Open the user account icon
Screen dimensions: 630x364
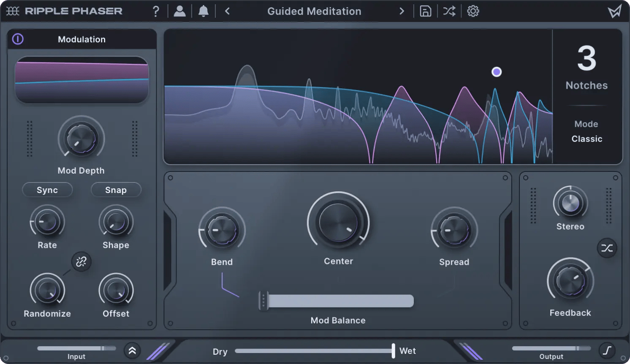click(x=179, y=11)
